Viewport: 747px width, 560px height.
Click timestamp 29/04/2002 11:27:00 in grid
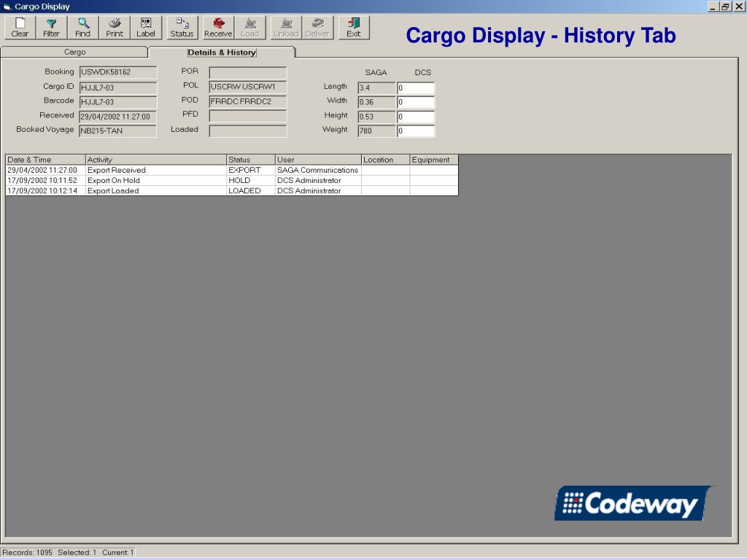[x=46, y=170]
